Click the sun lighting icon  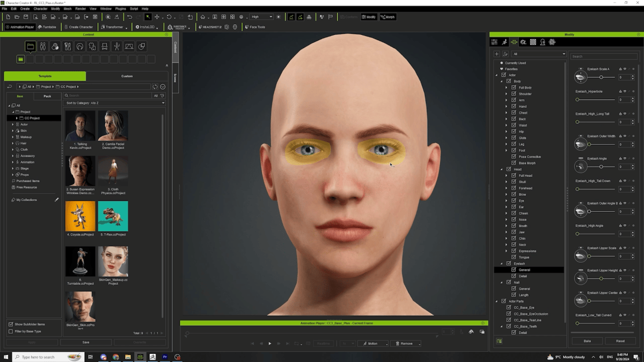click(278, 17)
